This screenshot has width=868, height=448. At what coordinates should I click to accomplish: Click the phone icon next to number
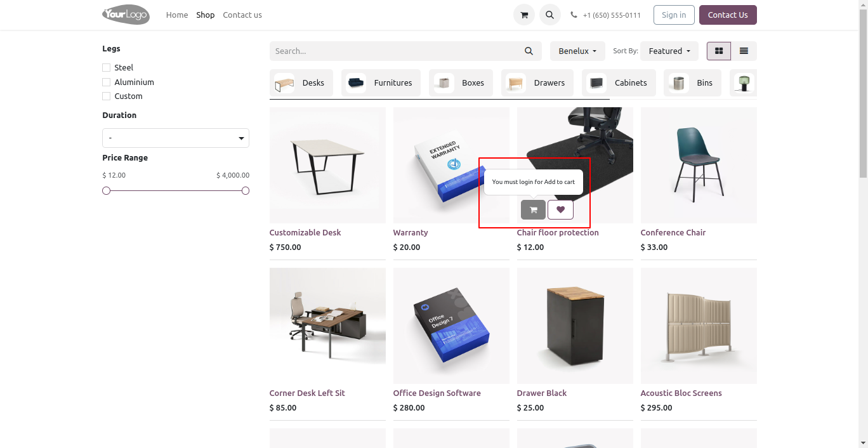tap(574, 15)
